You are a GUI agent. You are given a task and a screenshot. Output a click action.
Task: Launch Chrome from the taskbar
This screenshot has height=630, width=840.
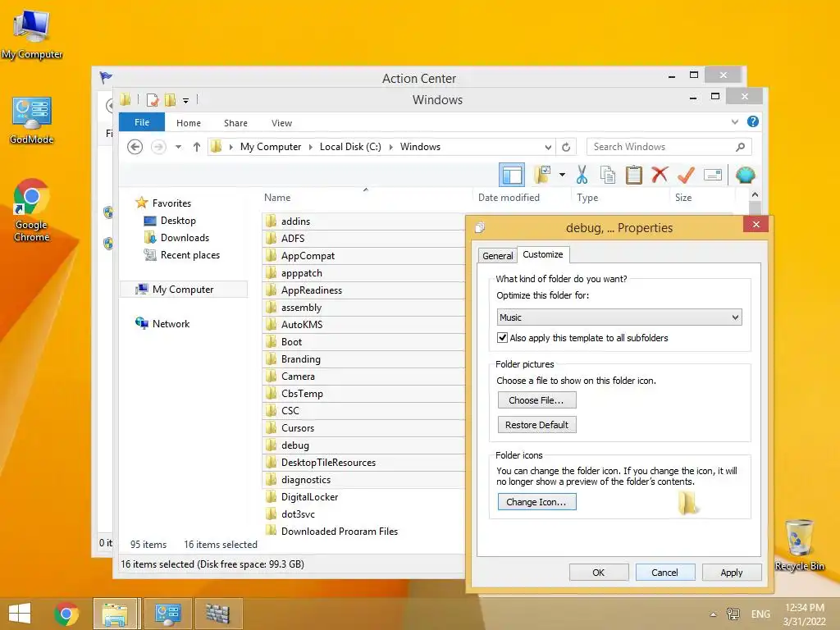tap(66, 614)
